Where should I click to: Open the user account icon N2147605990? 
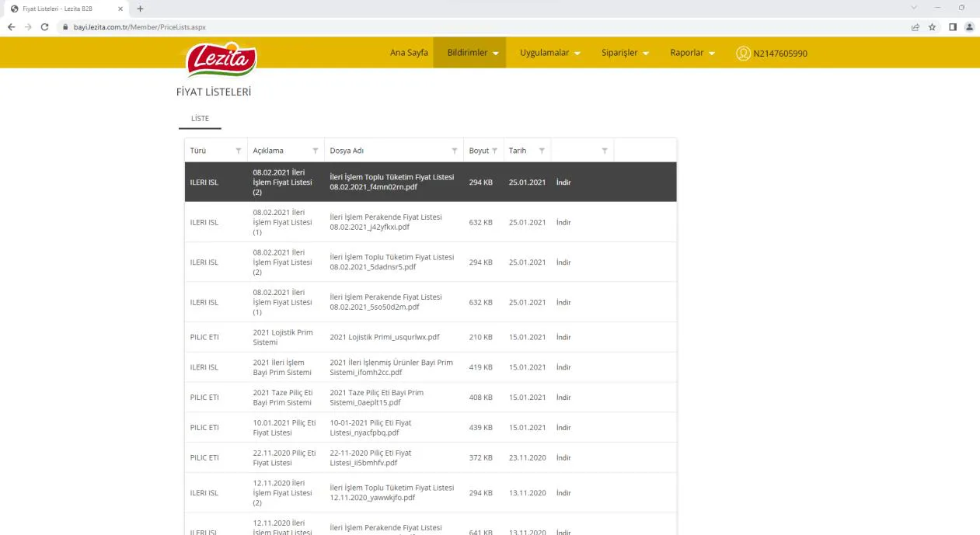coord(743,53)
